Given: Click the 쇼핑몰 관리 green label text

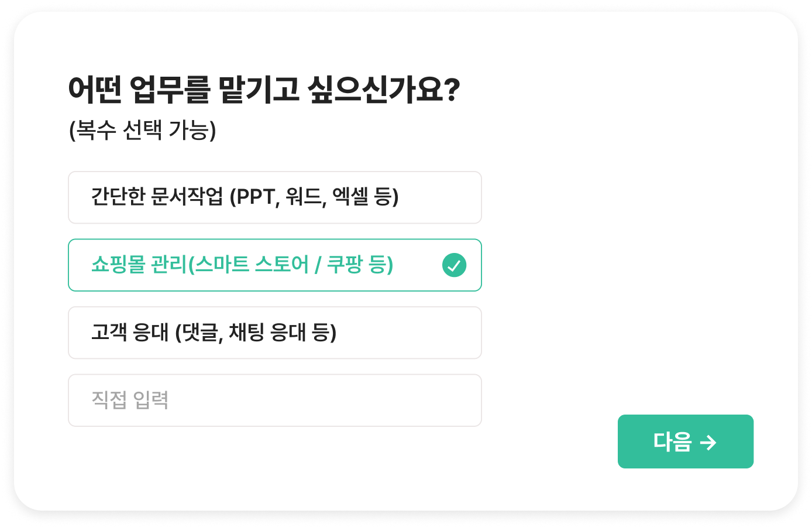Looking at the screenshot, I should point(242,265).
